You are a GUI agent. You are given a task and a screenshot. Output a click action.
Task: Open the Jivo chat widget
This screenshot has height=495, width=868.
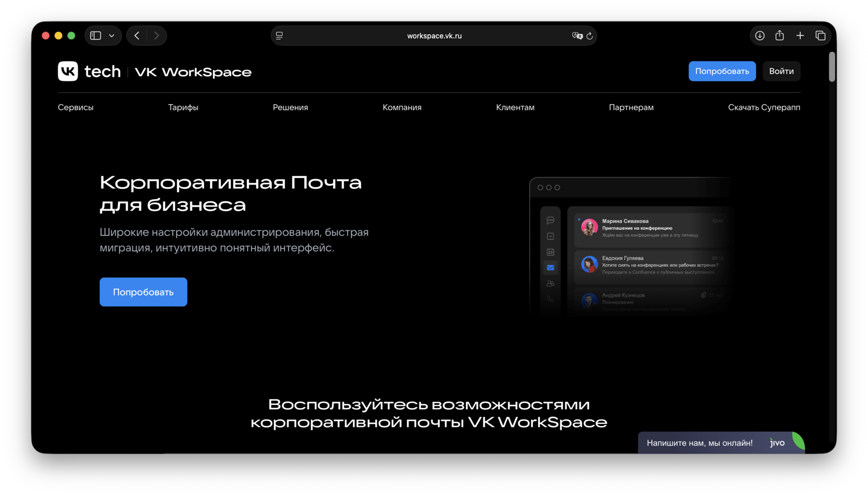click(721, 443)
